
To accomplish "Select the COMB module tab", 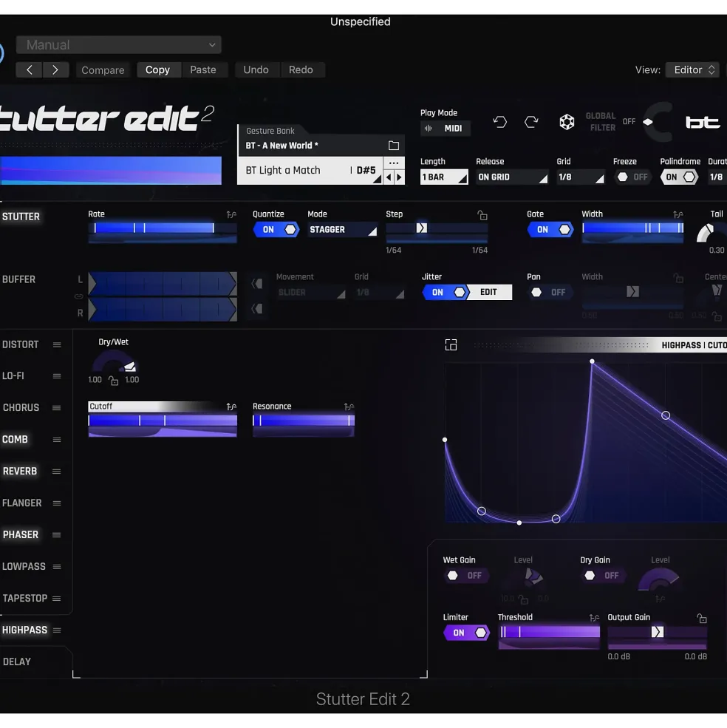I will click(15, 439).
